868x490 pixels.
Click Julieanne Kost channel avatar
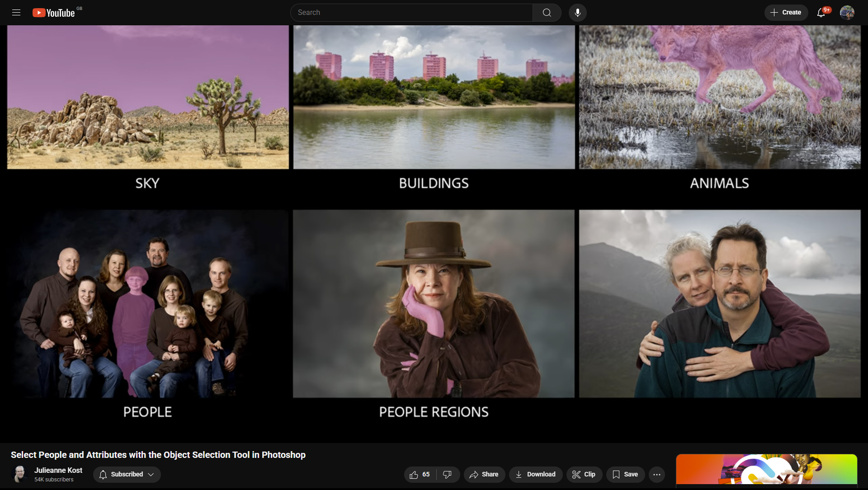point(20,474)
